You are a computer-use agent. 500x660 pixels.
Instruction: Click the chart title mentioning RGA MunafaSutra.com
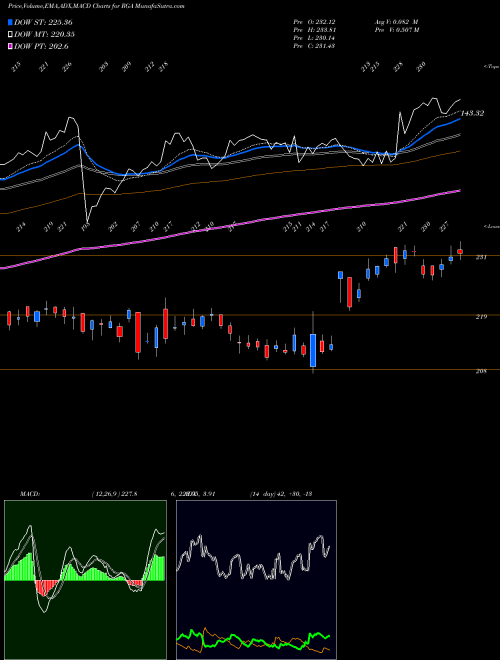pyautogui.click(x=96, y=6)
